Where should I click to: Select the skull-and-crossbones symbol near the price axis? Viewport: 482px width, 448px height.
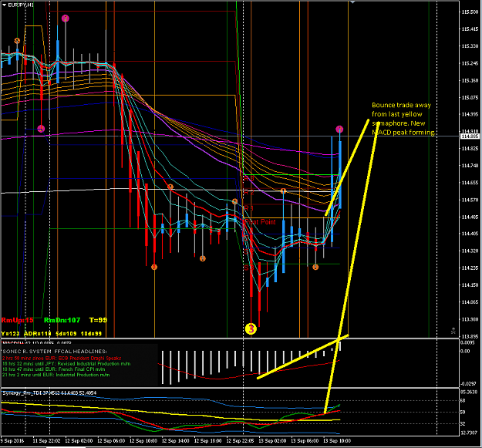click(453, 331)
